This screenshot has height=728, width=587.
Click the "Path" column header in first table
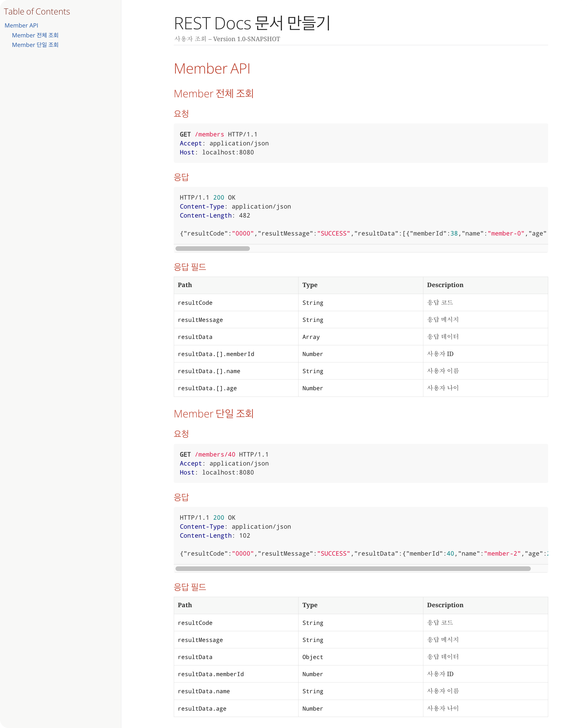point(185,285)
